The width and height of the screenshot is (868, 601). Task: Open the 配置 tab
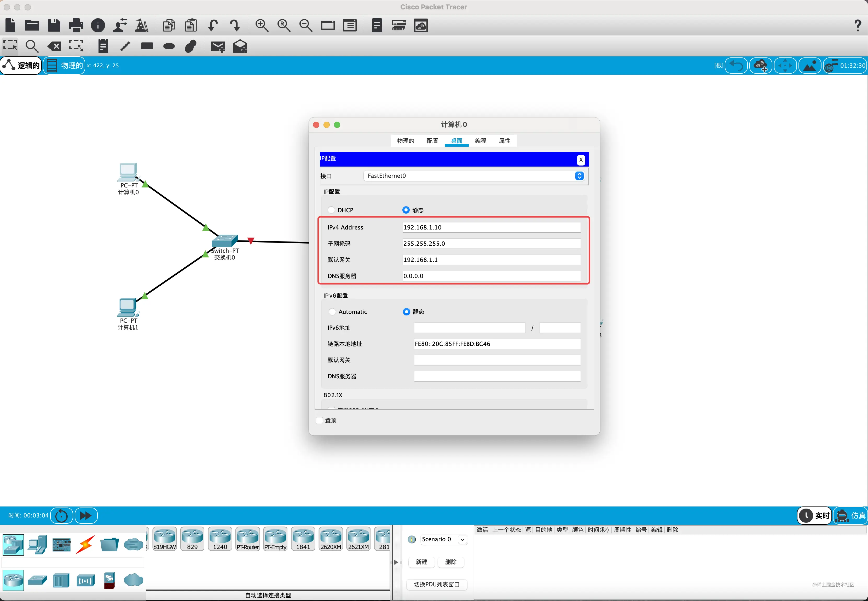click(x=432, y=140)
